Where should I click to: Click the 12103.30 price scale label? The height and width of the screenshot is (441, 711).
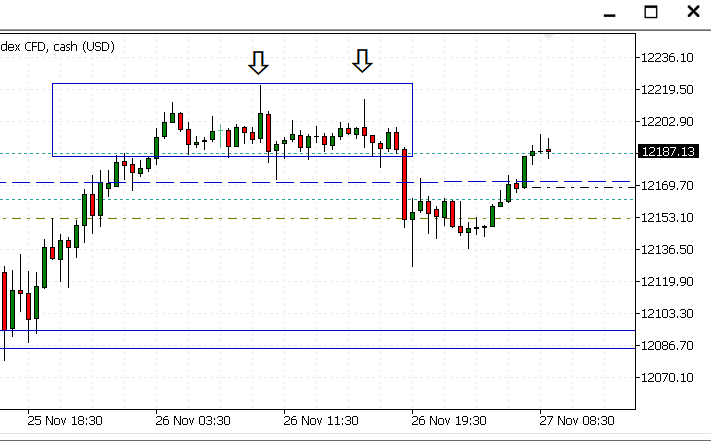pos(667,314)
